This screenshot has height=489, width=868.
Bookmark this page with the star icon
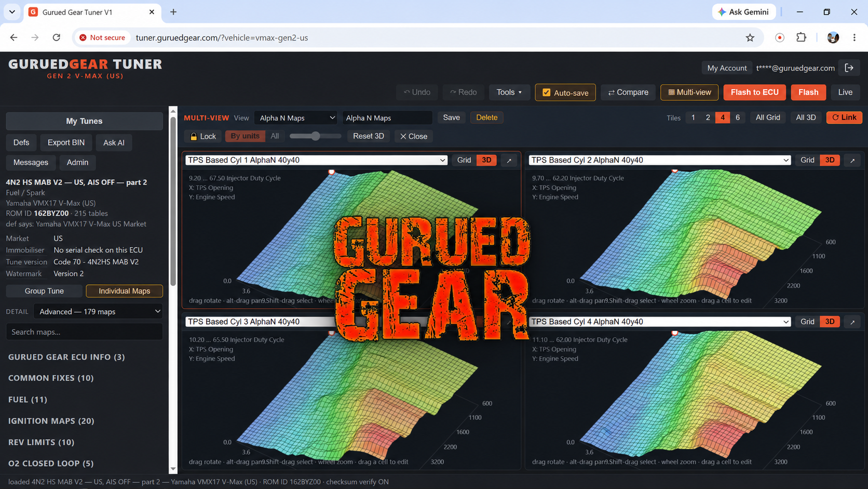pyautogui.click(x=750, y=37)
